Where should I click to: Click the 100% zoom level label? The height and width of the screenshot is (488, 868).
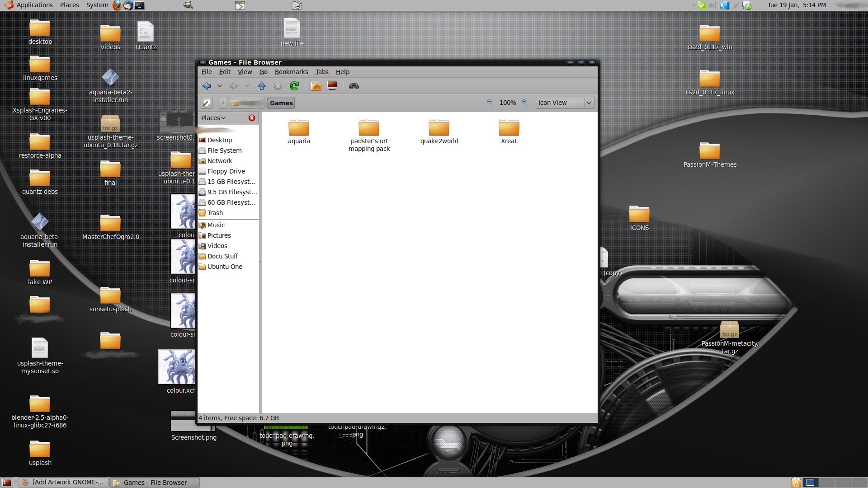508,103
